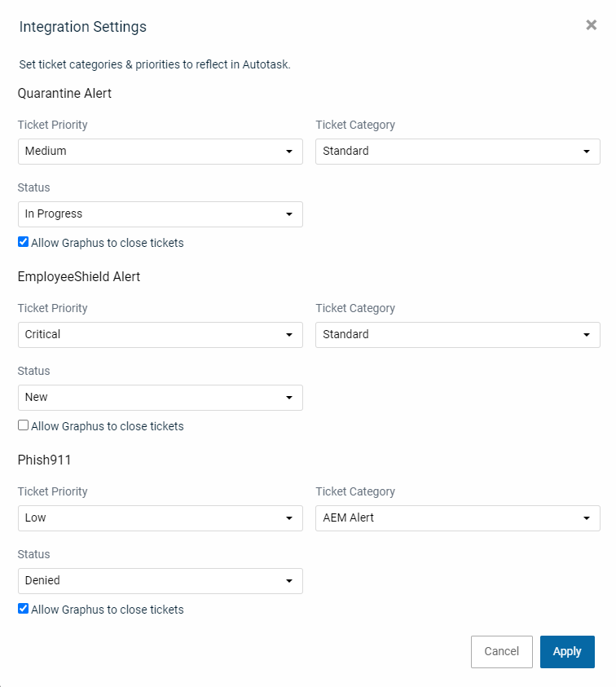Click the Quarantine Alert section heading
Image resolution: width=616 pixels, height=687 pixels.
click(64, 94)
